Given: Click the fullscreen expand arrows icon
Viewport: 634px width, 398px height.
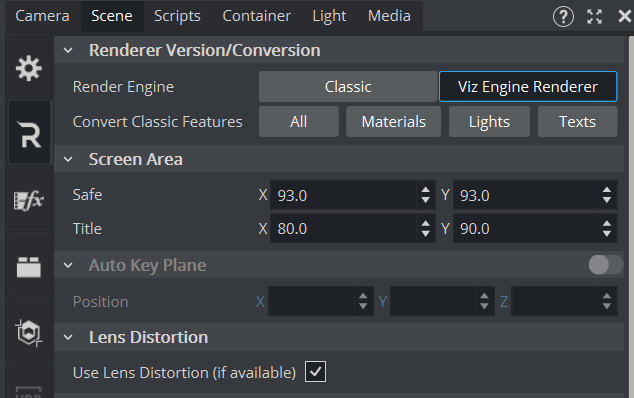Looking at the screenshot, I should (594, 17).
